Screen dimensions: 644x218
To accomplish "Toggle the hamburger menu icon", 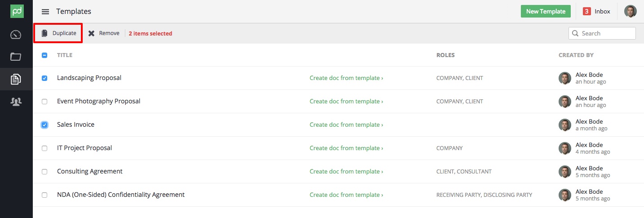I will tap(45, 12).
